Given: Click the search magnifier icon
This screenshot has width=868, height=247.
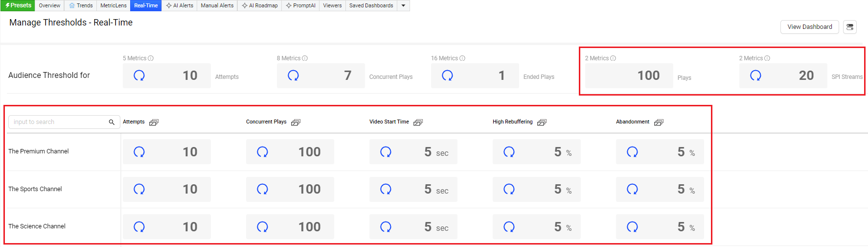Looking at the screenshot, I should (112, 122).
